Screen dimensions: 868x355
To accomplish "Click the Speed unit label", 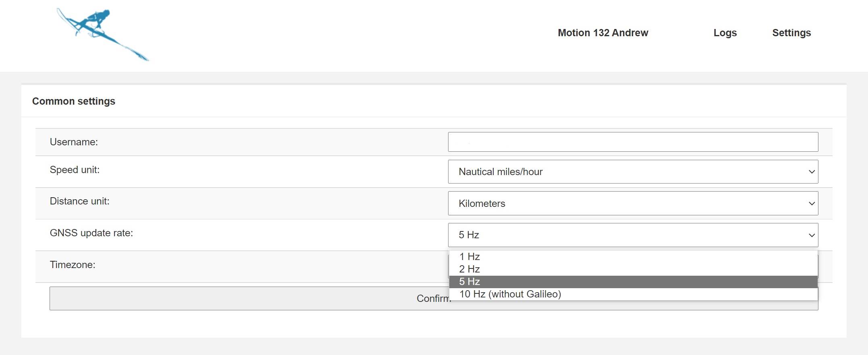I will [75, 170].
